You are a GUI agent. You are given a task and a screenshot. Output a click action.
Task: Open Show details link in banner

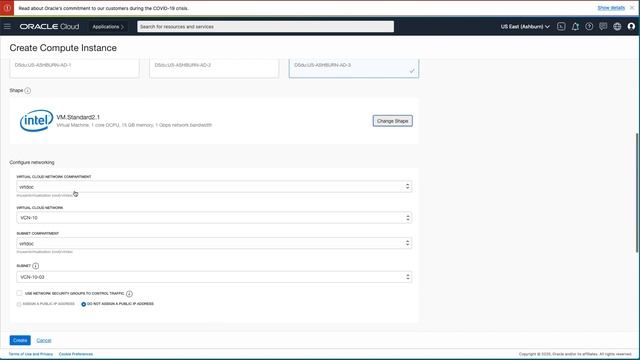coord(611,8)
